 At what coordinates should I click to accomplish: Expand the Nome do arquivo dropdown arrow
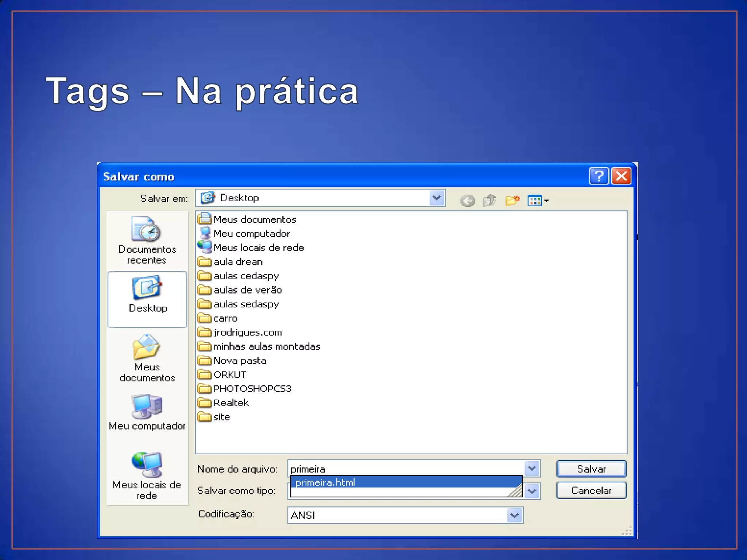click(532, 468)
